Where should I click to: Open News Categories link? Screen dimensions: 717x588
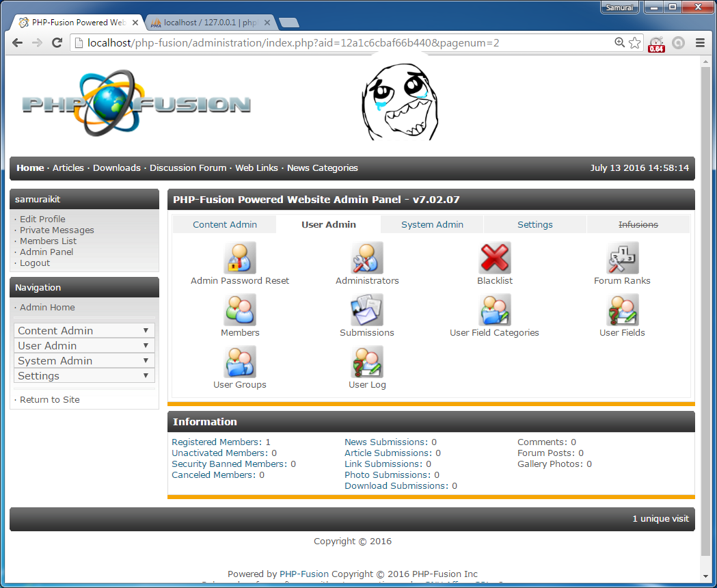pyautogui.click(x=323, y=168)
